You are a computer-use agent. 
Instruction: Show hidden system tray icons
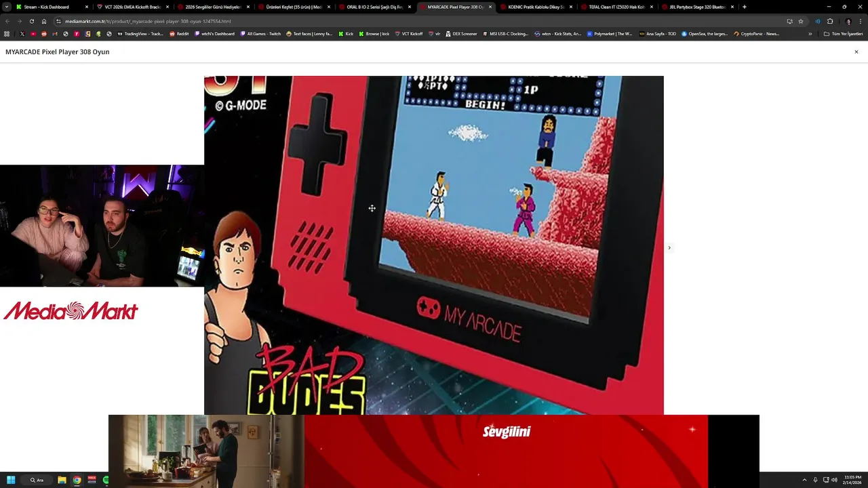point(804,480)
